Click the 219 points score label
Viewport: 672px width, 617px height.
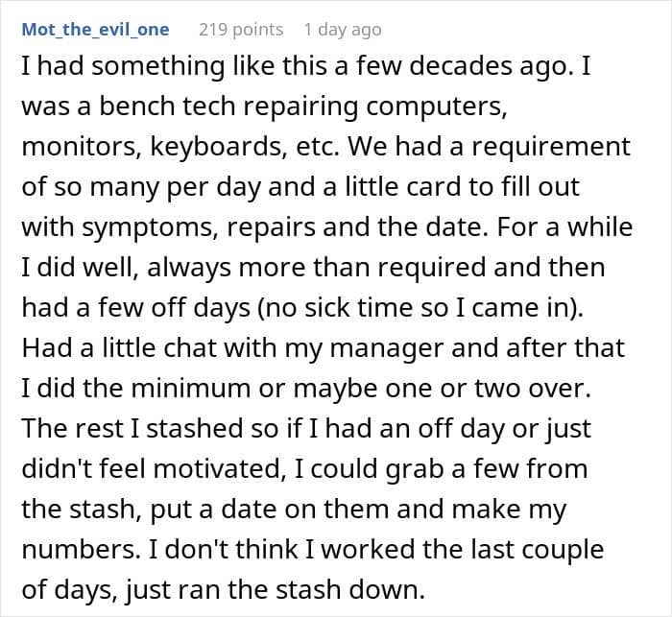click(x=241, y=30)
